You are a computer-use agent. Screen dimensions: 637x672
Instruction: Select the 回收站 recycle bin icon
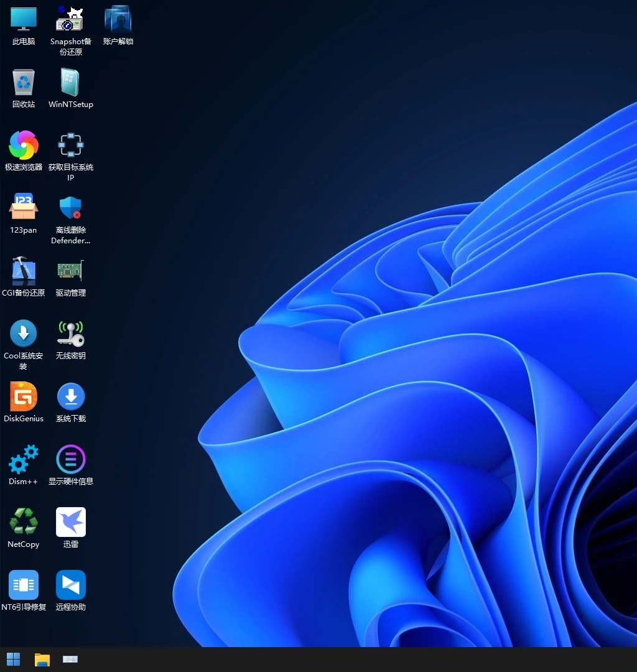[x=24, y=83]
